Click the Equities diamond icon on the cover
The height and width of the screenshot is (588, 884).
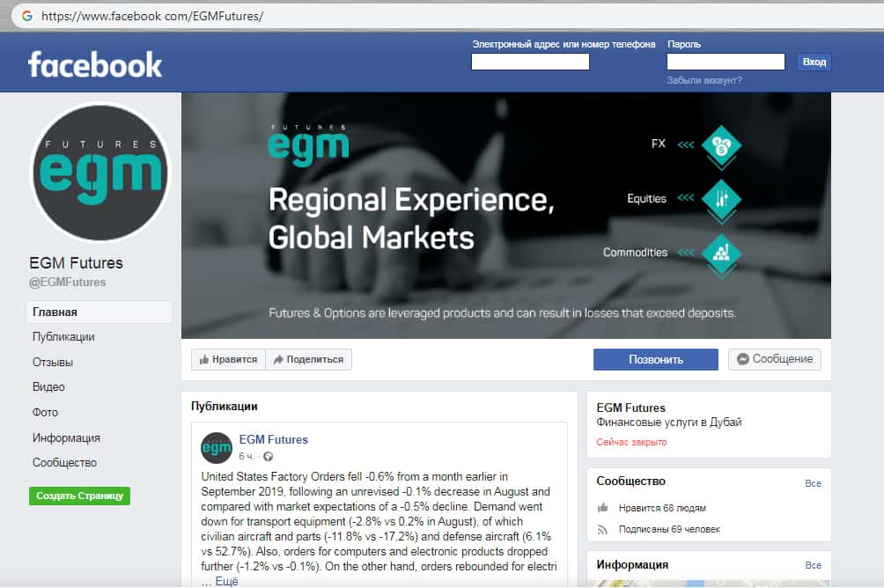tap(721, 199)
